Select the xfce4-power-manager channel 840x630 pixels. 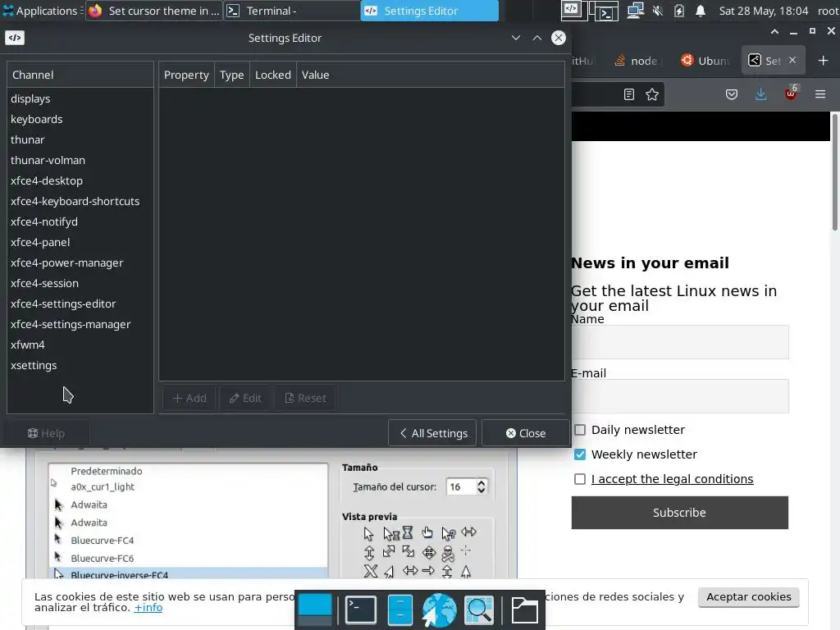[80, 262]
